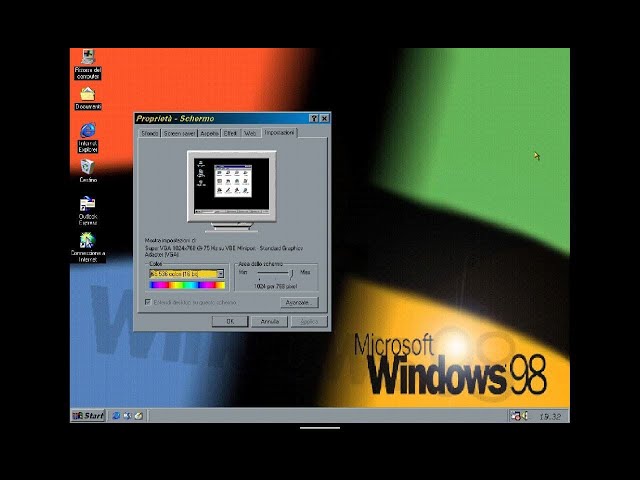Open Connessione a Internet wizard icon
This screenshot has width=640, height=480.
tap(88, 247)
